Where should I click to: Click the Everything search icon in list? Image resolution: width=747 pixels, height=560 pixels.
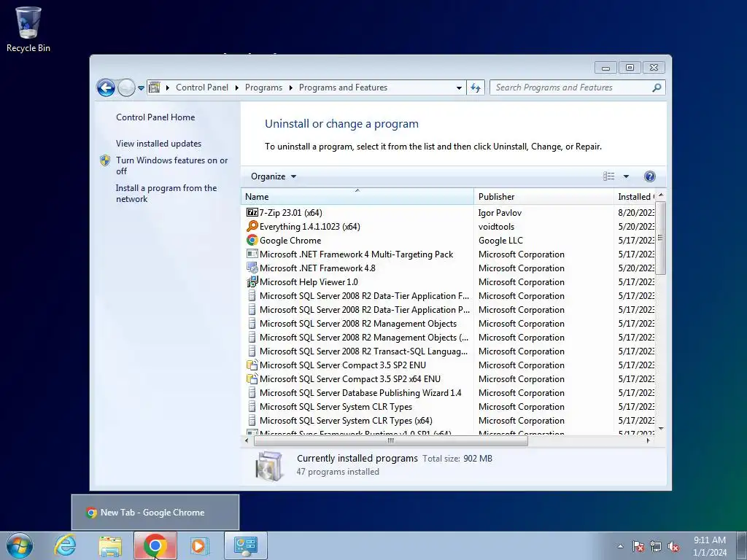pos(252,226)
